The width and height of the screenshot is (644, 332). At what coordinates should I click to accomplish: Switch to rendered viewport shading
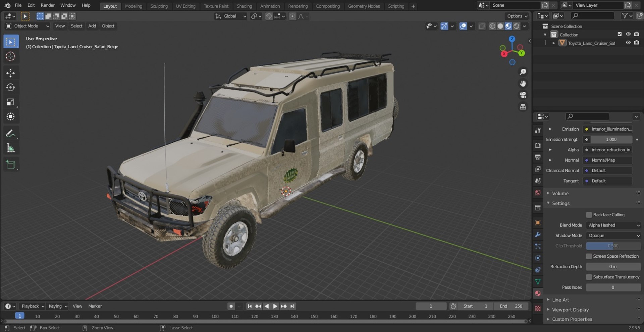point(517,26)
